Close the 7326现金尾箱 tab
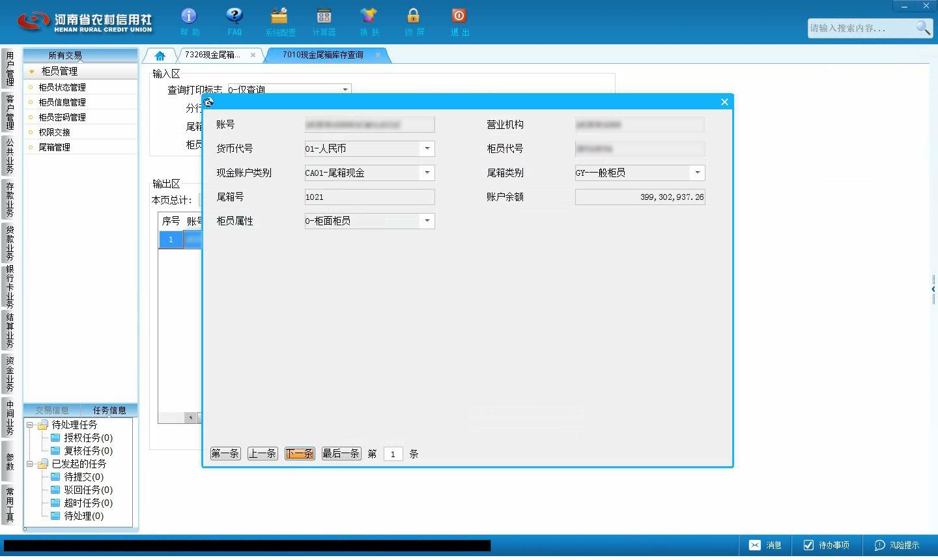 click(253, 55)
